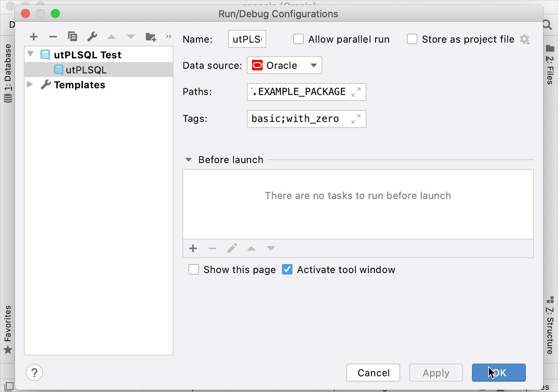Viewport: 558px width, 392px height.
Task: Enable Allow parallel run
Action: [x=298, y=39]
